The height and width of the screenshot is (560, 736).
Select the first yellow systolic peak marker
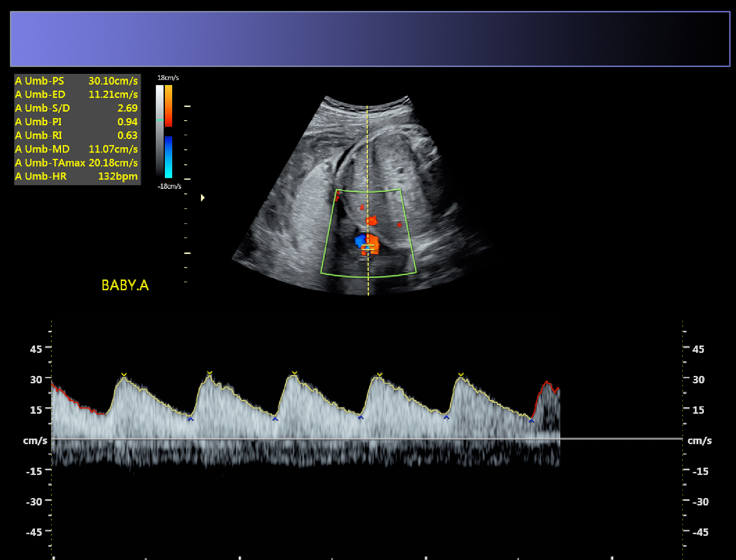(124, 375)
